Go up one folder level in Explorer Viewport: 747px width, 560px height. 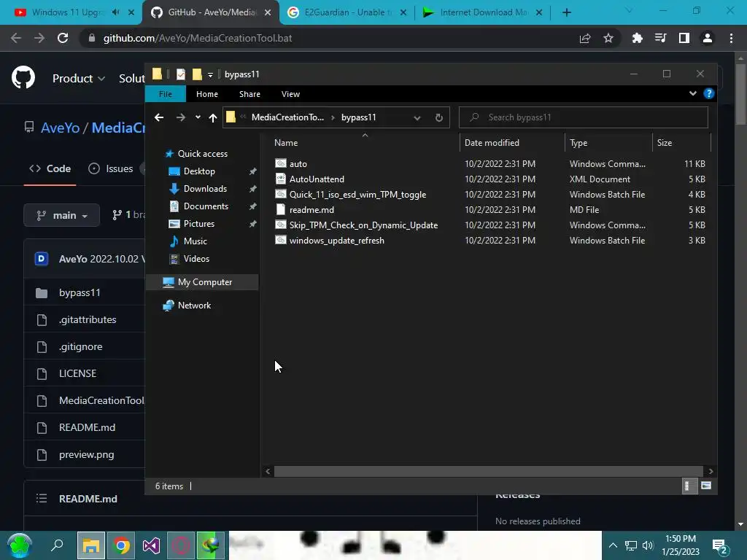point(213,117)
